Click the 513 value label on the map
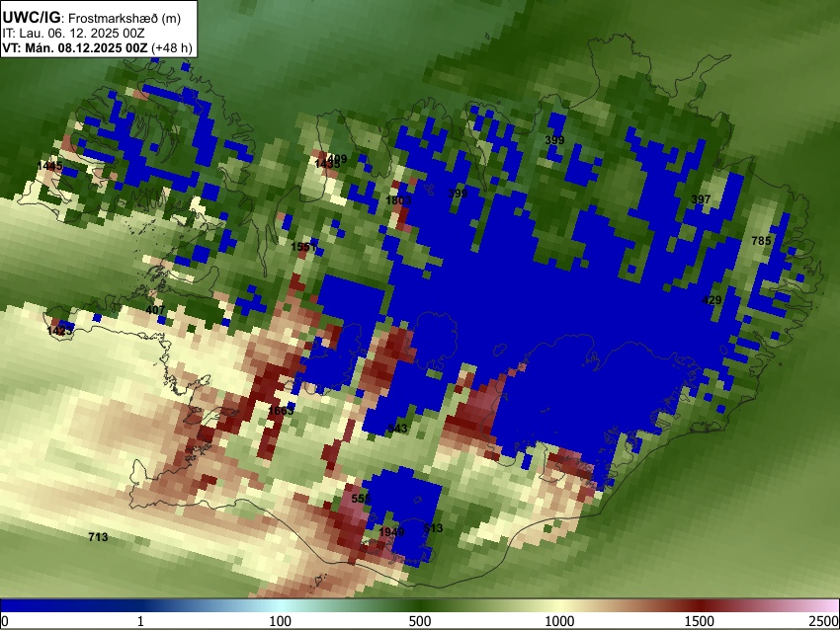Viewport: 840px width, 630px height. (434, 528)
